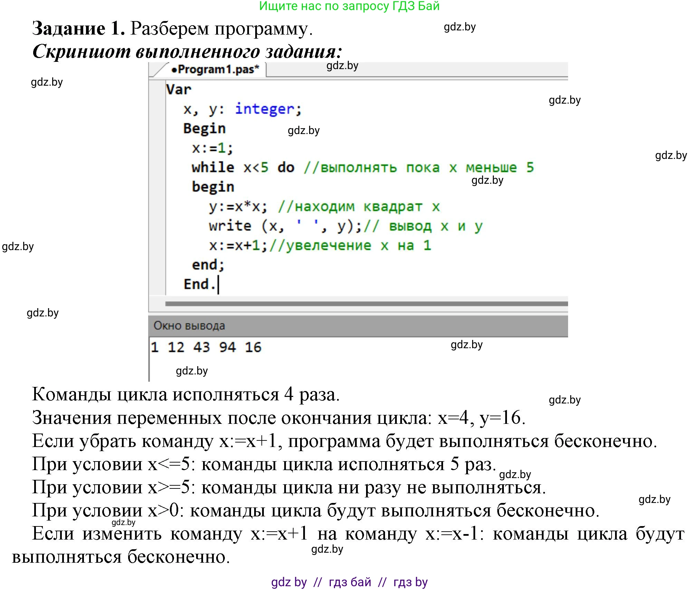Image resolution: width=700 pixels, height=590 pixels.
Task: Click the Задание 1. heading
Action: point(78,28)
